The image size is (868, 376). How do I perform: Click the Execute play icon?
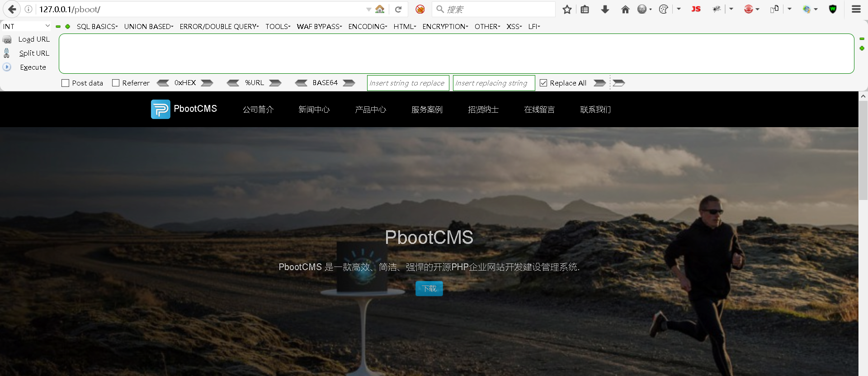point(7,67)
